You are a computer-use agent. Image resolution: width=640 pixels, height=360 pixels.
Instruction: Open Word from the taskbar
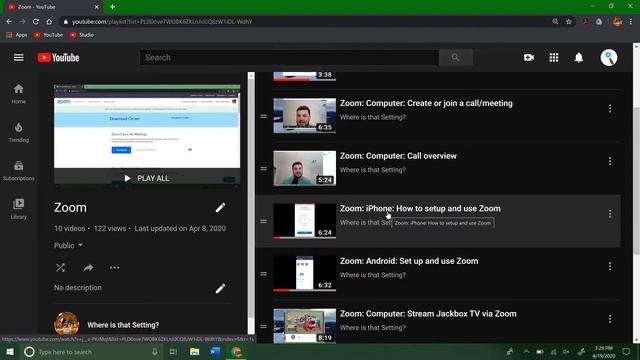(216, 351)
